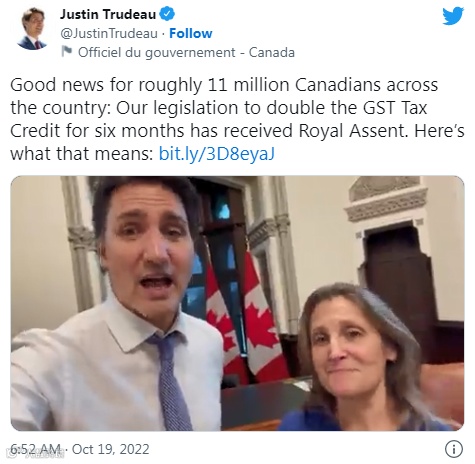Click the Canadian flags in the video
475x464 pixels.
coord(245,317)
